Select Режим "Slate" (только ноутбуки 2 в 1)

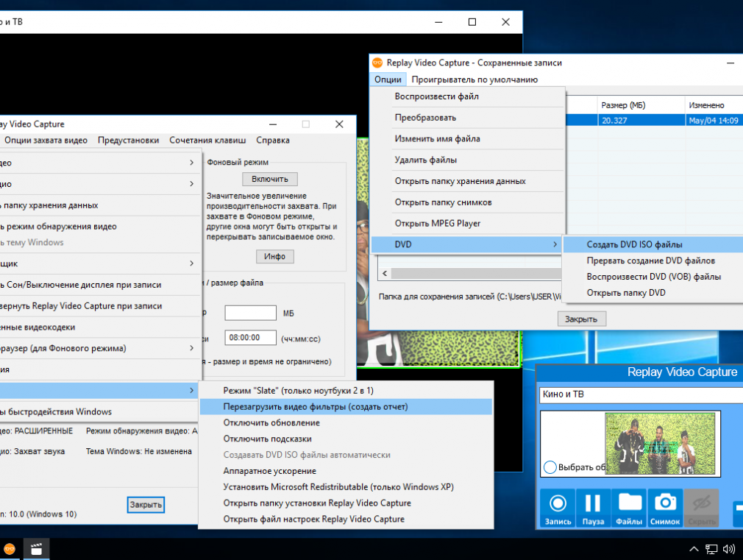(346, 391)
